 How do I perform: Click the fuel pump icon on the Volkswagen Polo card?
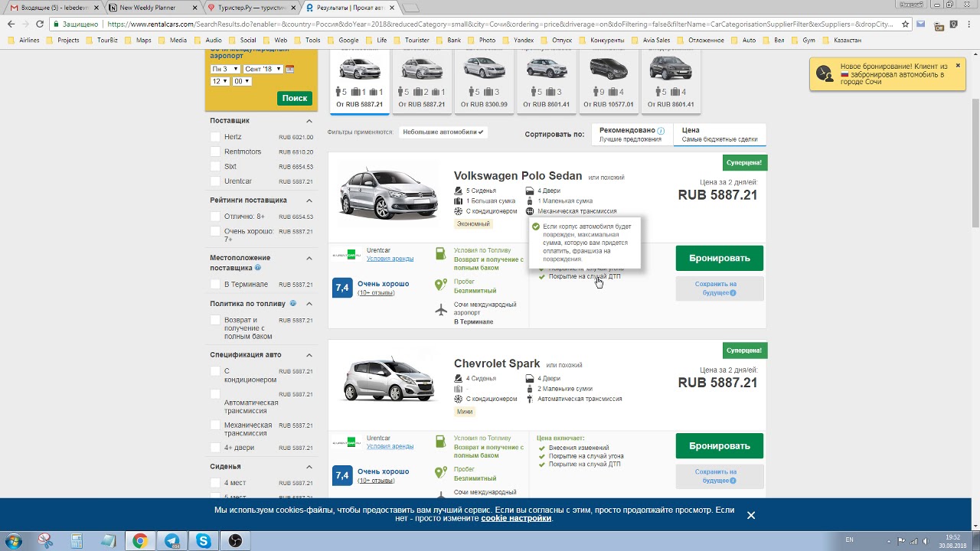pyautogui.click(x=441, y=253)
